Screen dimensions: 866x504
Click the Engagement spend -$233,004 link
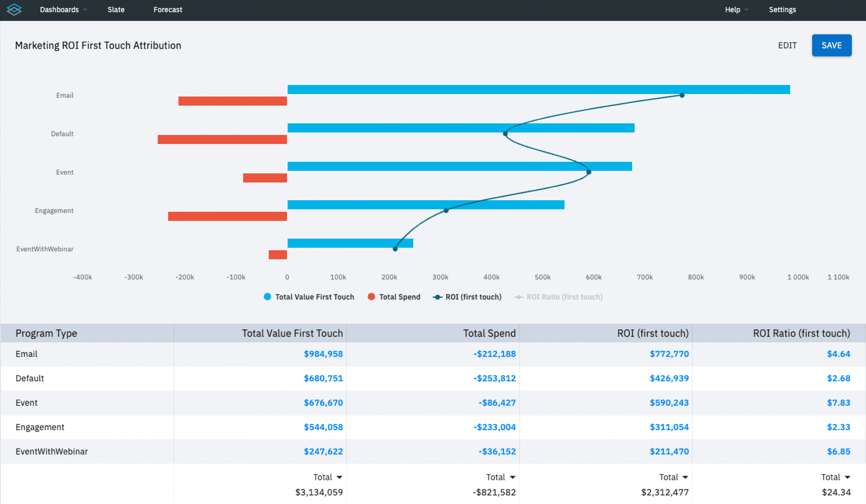point(495,427)
